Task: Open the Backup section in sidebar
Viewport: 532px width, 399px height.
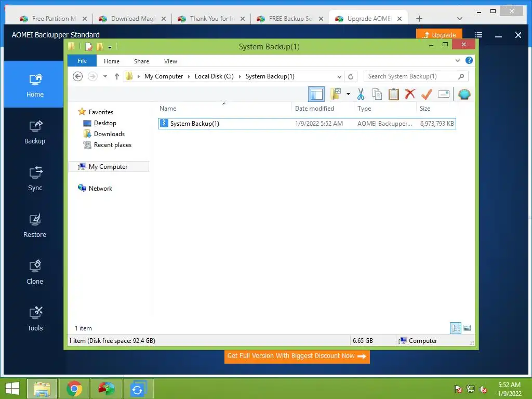Action: point(35,132)
